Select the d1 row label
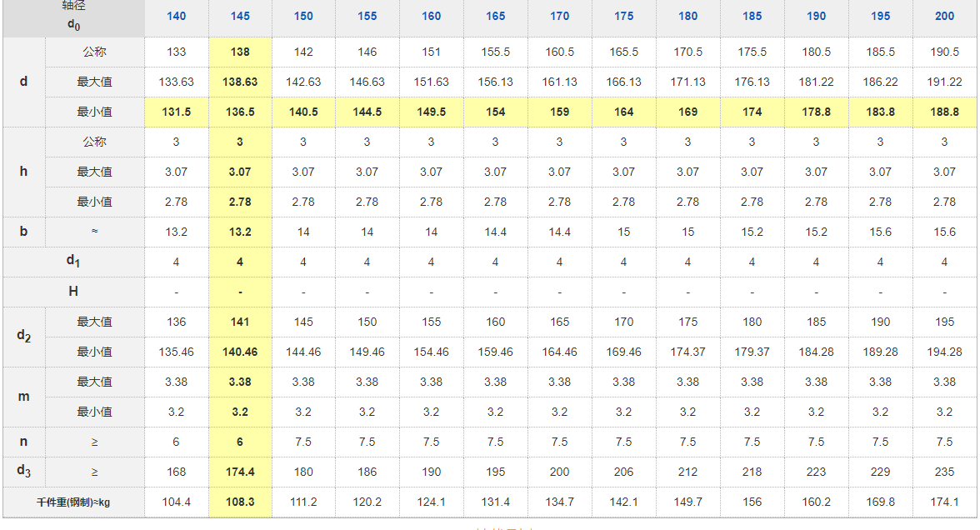The image size is (980, 530). (x=73, y=262)
